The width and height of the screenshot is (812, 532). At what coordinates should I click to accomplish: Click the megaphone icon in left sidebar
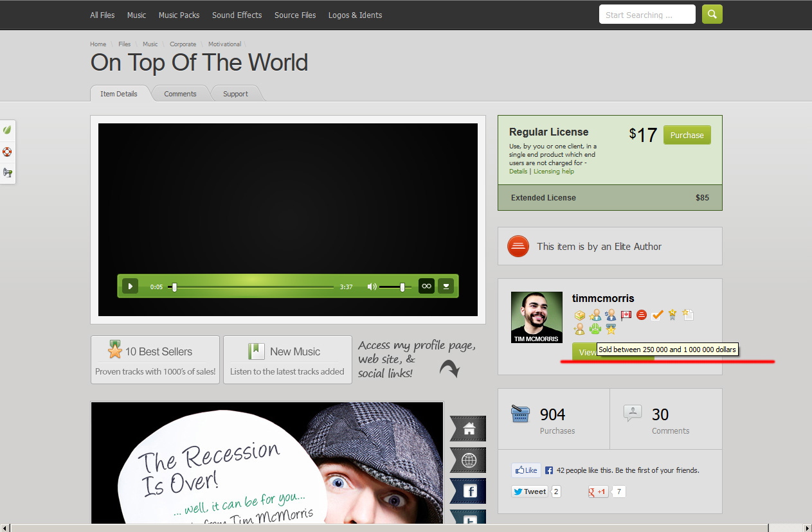point(7,173)
